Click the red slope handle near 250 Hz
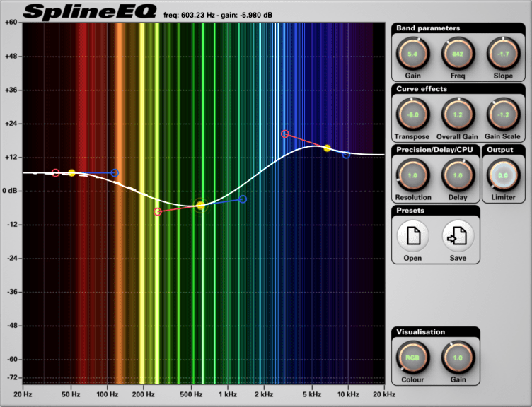 click(x=158, y=212)
